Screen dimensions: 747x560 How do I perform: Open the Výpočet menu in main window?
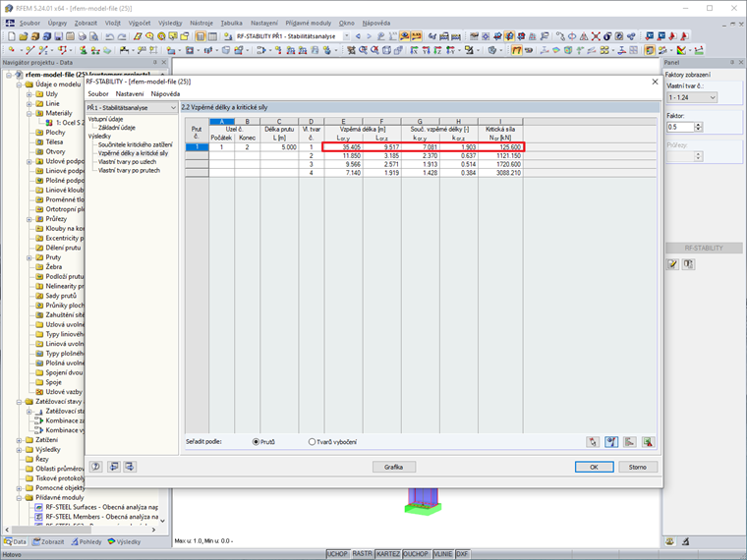click(x=140, y=23)
